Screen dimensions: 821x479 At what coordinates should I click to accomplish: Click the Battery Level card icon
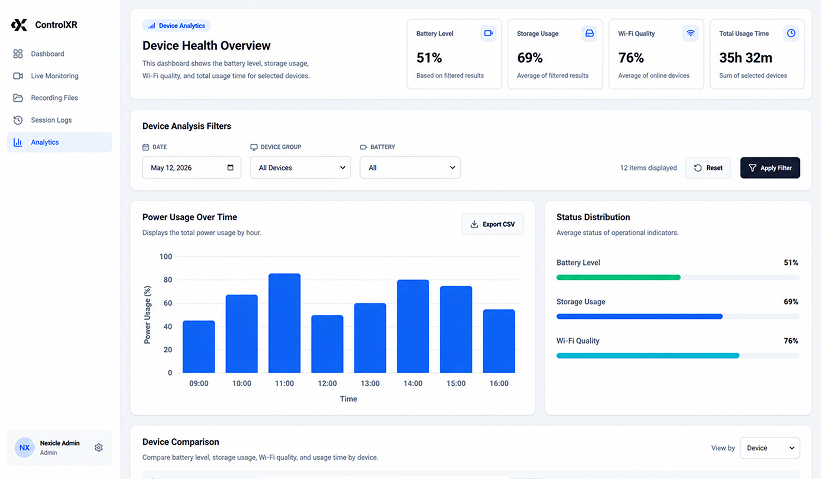tap(488, 33)
